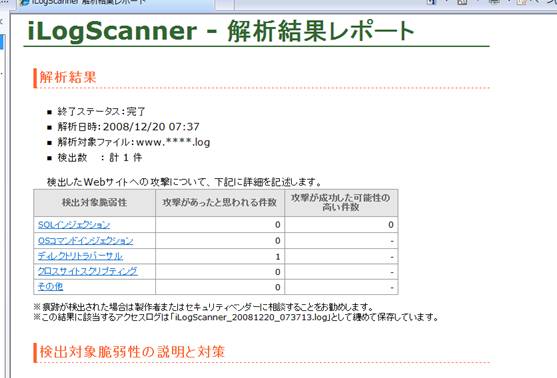Open the クロスサイトスクリプティング link

click(87, 271)
